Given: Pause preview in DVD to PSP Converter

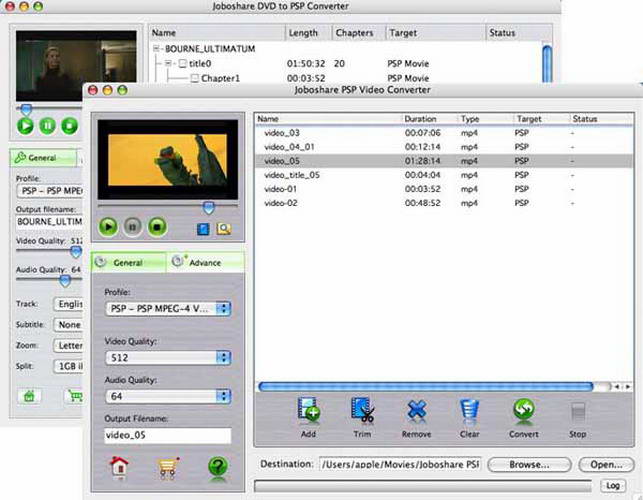Looking at the screenshot, I should pyautogui.click(x=47, y=126).
